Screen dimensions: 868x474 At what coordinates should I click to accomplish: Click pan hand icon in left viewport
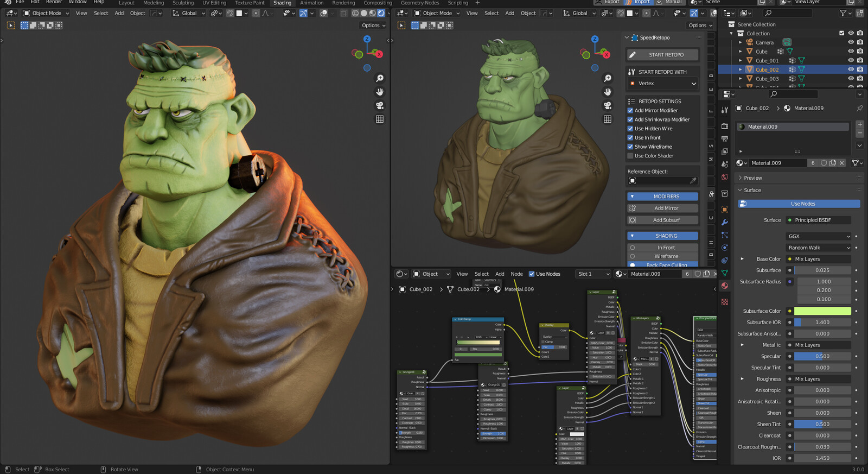point(380,92)
